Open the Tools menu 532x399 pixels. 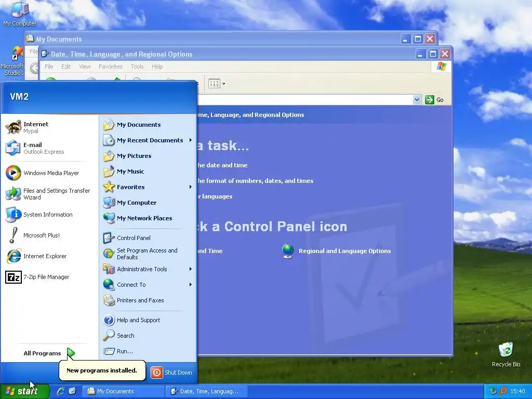(x=137, y=66)
